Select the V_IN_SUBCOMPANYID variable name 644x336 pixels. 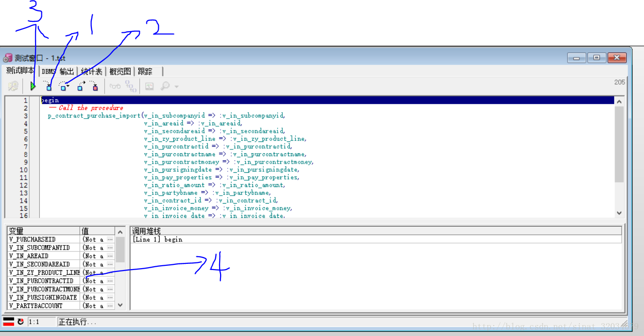tap(39, 248)
